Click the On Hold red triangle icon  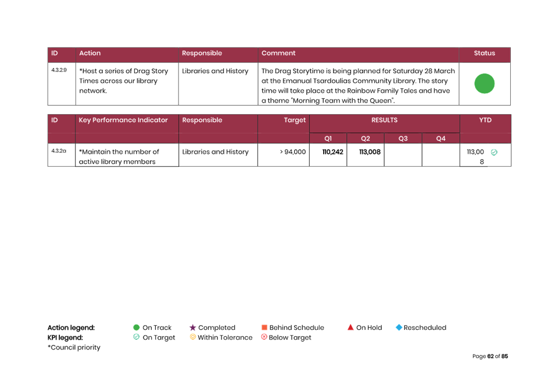point(350,328)
